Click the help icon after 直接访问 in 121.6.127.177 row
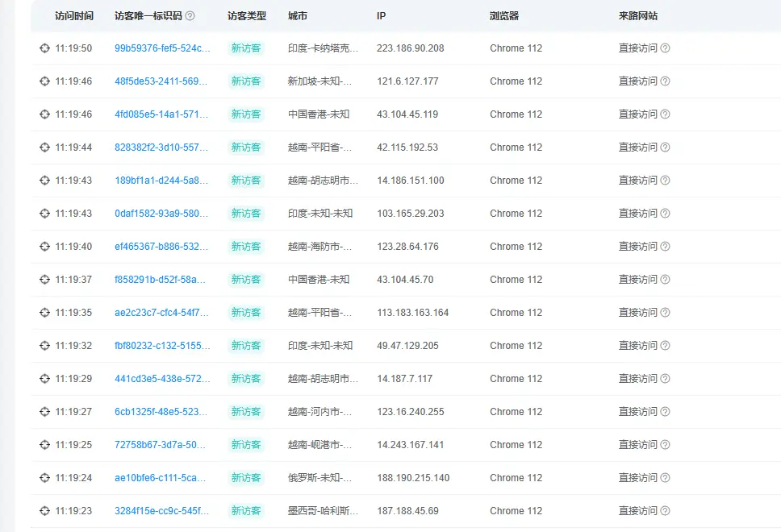Image resolution: width=781 pixels, height=532 pixels. click(665, 81)
